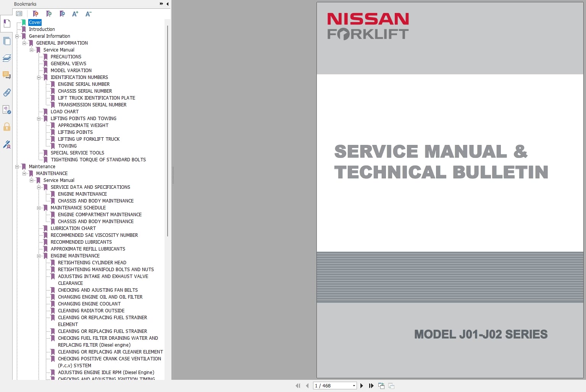Image resolution: width=586 pixels, height=392 pixels.
Task: Click the green bookmark icon beside Cover
Action: click(24, 22)
